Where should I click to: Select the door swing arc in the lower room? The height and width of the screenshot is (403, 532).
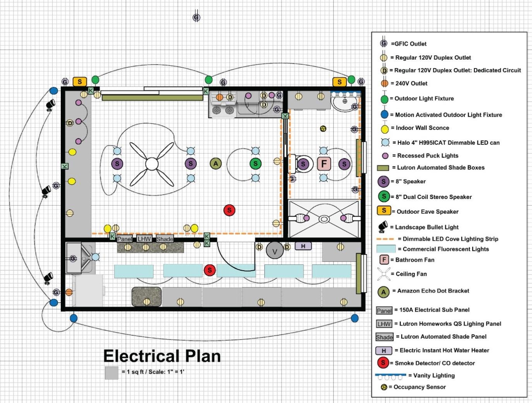235,256
